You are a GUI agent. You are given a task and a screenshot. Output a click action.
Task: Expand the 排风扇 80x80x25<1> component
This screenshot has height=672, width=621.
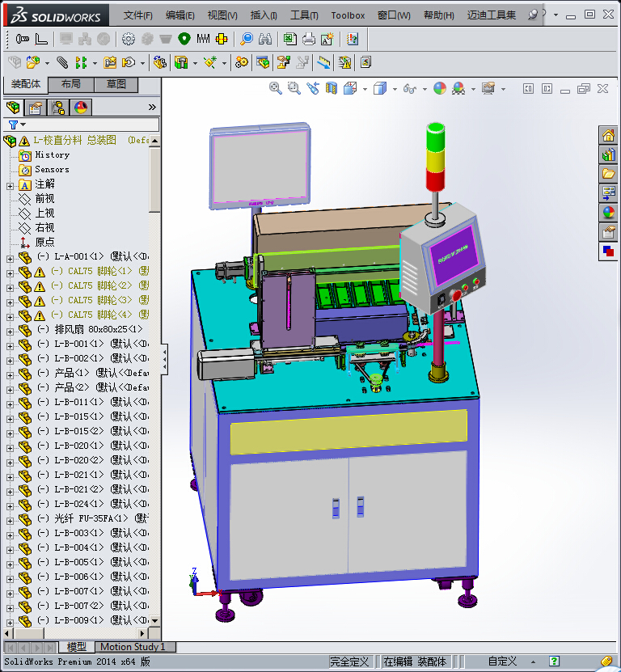(x=10, y=332)
